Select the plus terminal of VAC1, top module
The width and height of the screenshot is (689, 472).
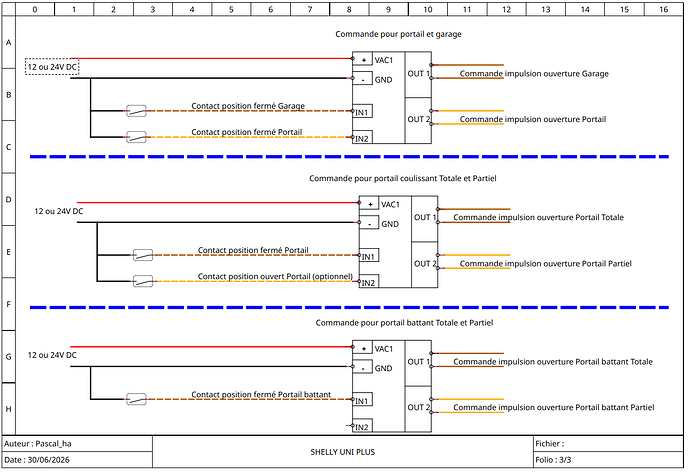(363, 60)
